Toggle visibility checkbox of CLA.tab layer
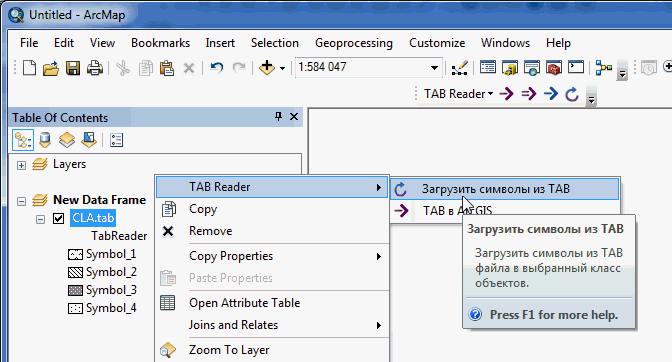Viewport: 672px width, 362px height. [58, 218]
